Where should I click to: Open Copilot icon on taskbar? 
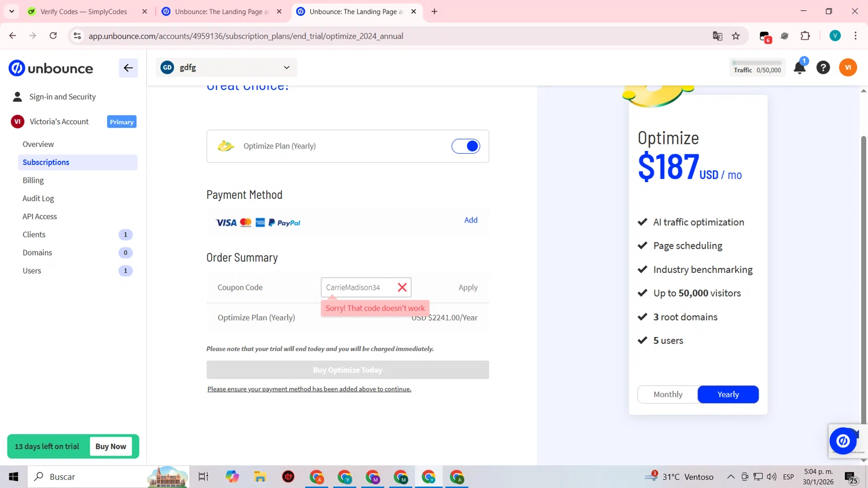point(232,477)
